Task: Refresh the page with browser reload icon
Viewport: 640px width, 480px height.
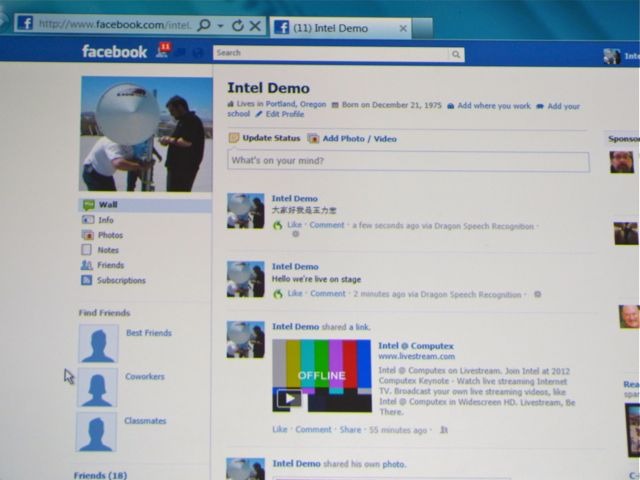Action: (x=238, y=26)
